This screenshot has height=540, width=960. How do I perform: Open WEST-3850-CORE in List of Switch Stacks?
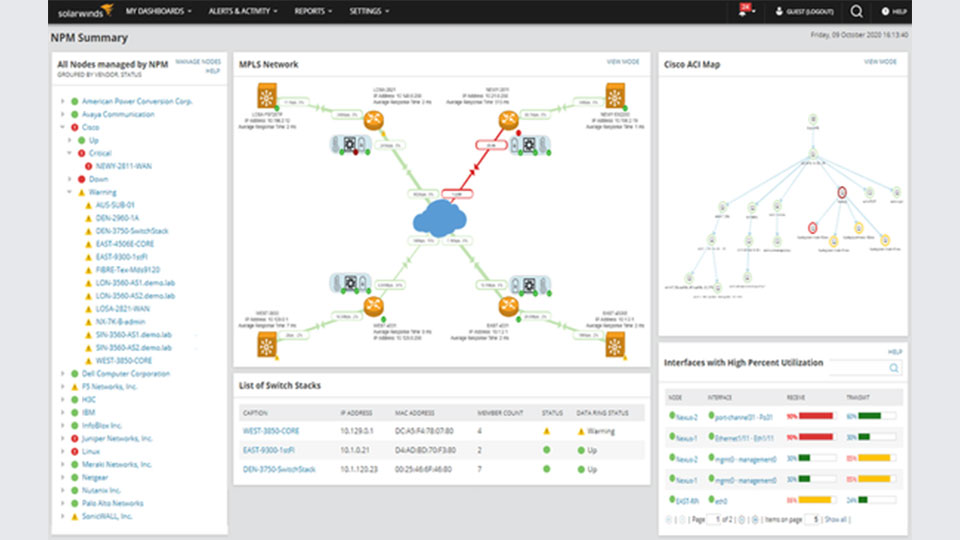tap(271, 431)
